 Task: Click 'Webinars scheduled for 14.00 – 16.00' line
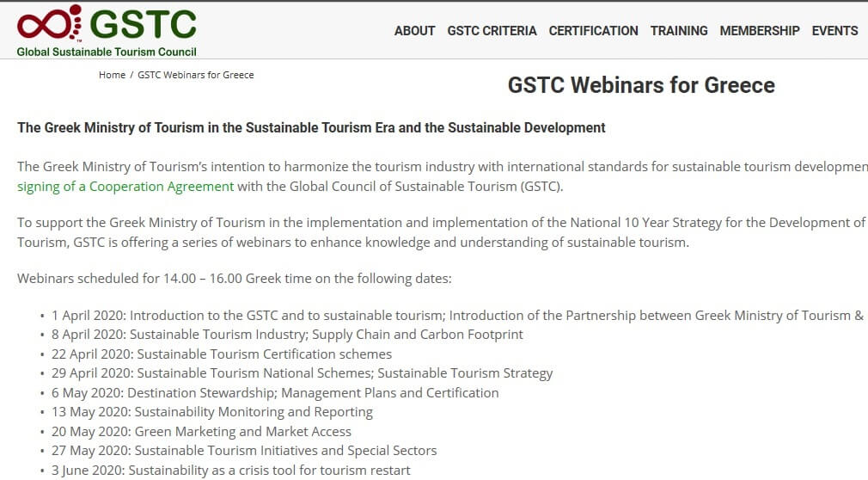tap(234, 278)
